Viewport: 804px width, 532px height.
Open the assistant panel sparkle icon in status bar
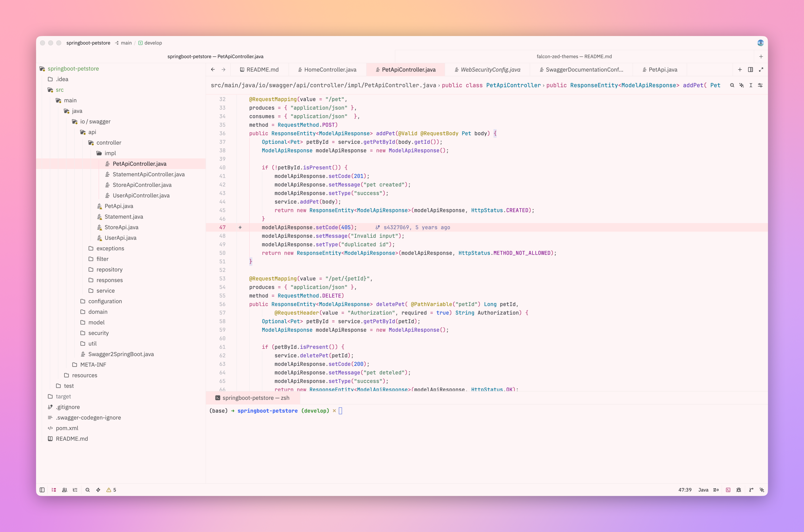(762, 490)
